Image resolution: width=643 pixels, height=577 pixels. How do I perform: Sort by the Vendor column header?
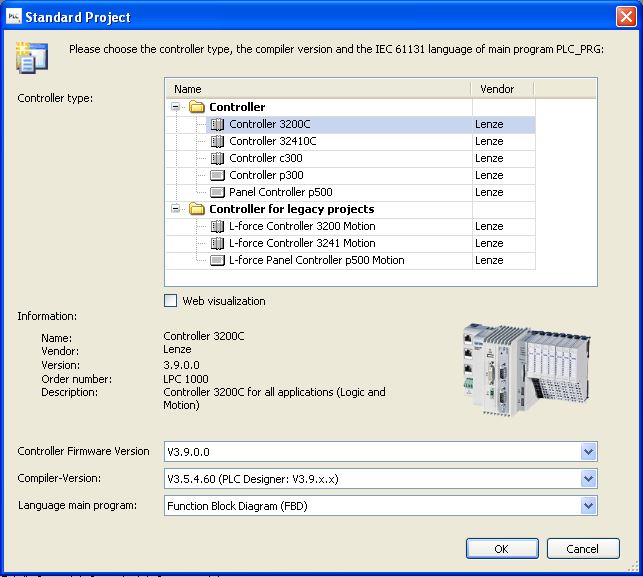click(502, 89)
